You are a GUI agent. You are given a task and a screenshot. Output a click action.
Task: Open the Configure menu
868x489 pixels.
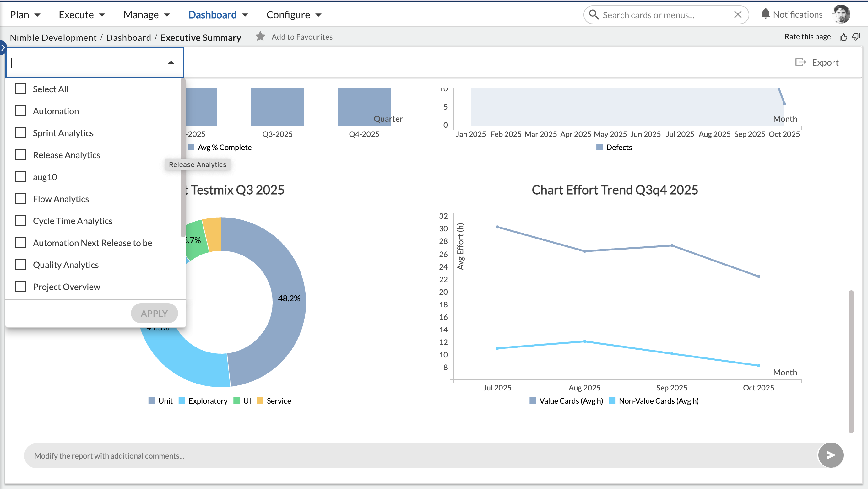click(294, 15)
